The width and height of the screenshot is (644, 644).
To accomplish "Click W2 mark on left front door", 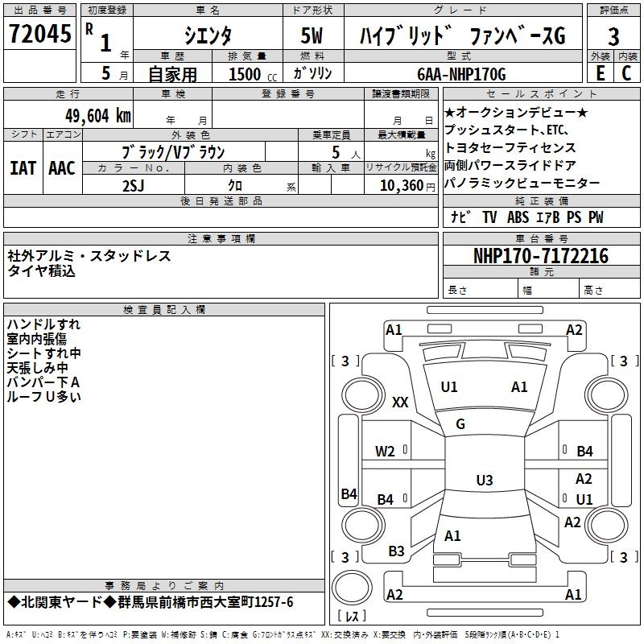I will click(x=385, y=452).
